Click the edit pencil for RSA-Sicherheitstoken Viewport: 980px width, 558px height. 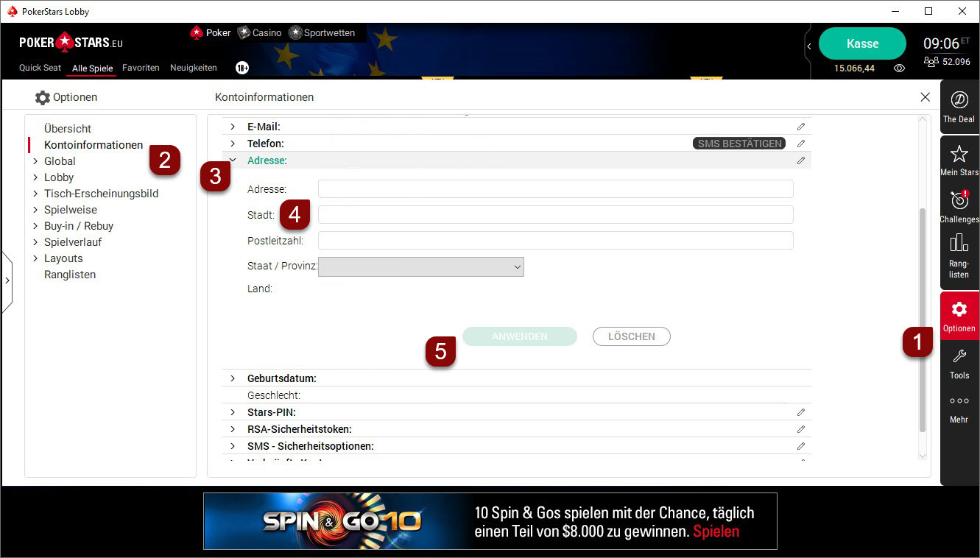(801, 429)
